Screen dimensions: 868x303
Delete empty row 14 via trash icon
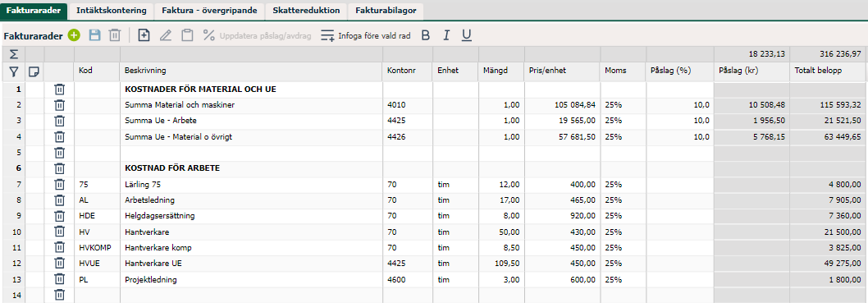(59, 296)
